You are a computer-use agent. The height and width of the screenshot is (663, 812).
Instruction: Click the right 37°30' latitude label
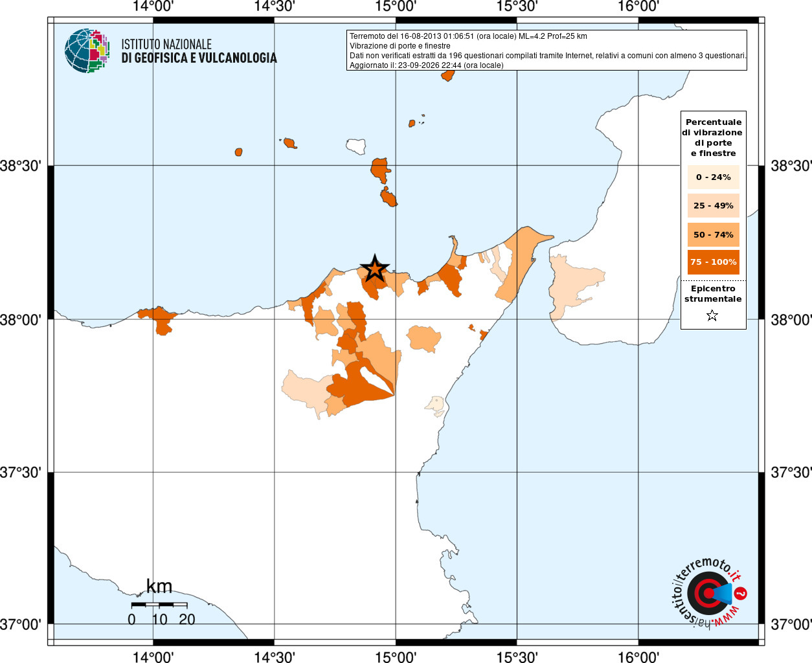791,472
